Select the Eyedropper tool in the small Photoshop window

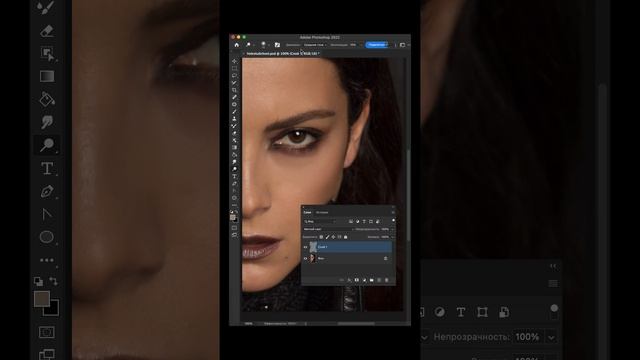(234, 97)
